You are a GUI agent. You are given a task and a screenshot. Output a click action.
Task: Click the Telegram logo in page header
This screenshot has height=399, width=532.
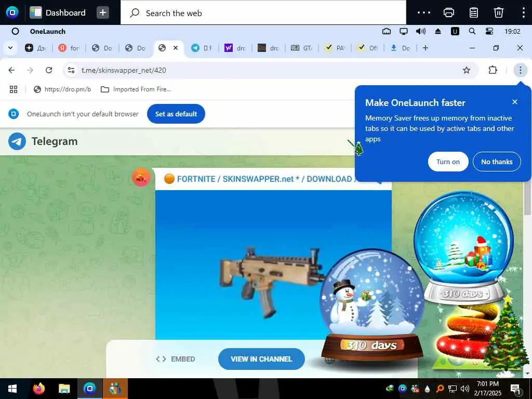tap(43, 141)
